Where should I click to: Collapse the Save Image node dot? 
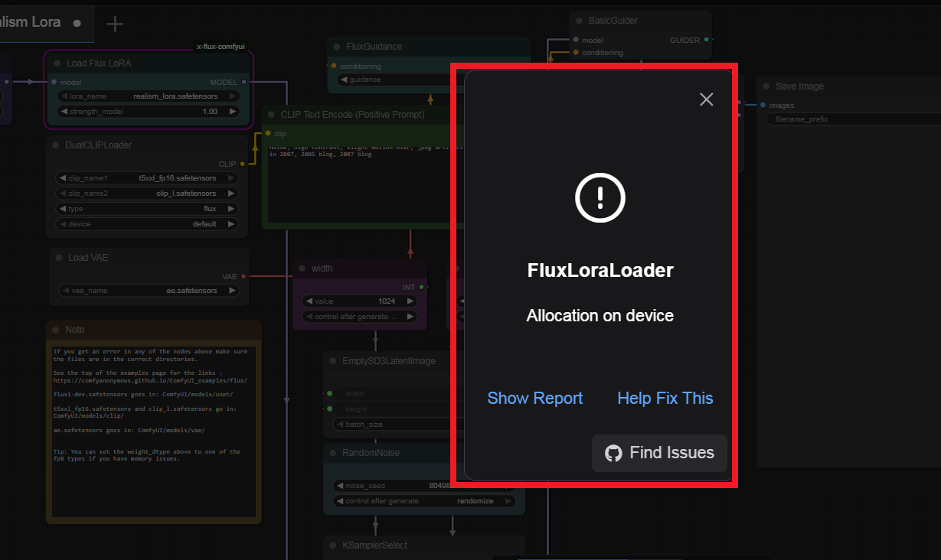pyautogui.click(x=766, y=86)
